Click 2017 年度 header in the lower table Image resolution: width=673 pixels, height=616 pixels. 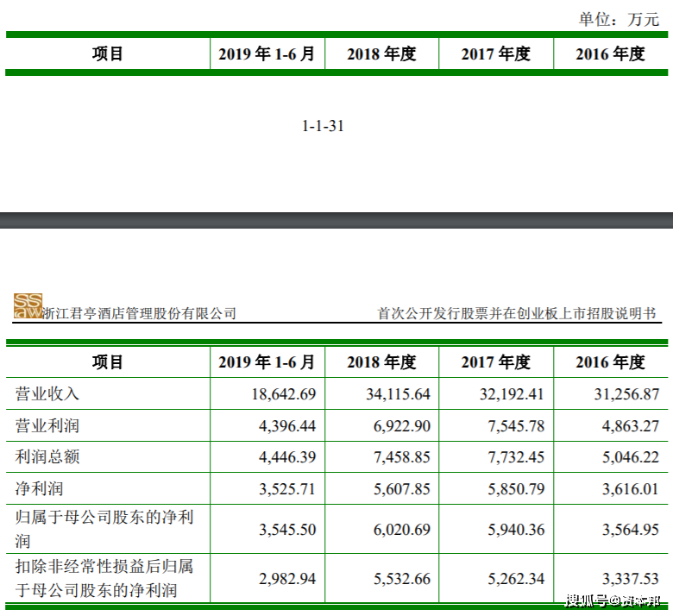click(x=496, y=362)
